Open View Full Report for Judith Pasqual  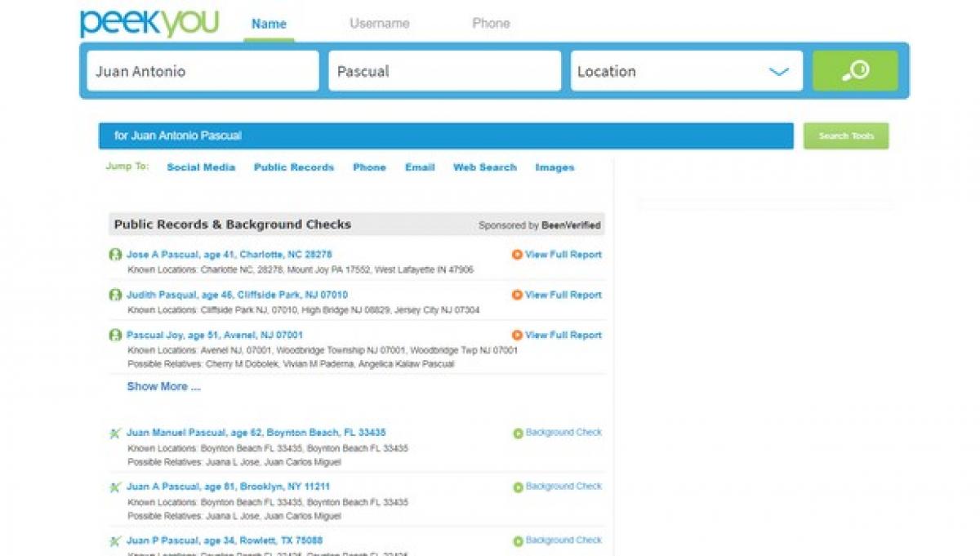point(562,295)
